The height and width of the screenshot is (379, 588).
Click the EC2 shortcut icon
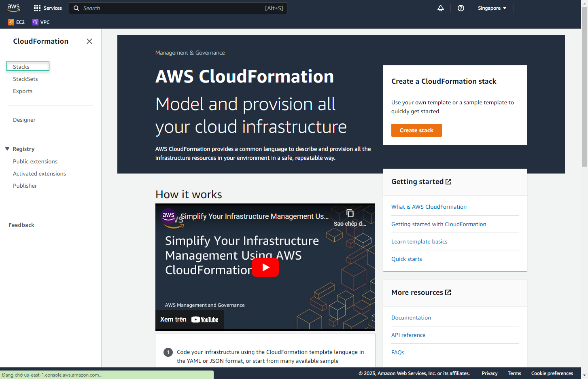coord(11,22)
